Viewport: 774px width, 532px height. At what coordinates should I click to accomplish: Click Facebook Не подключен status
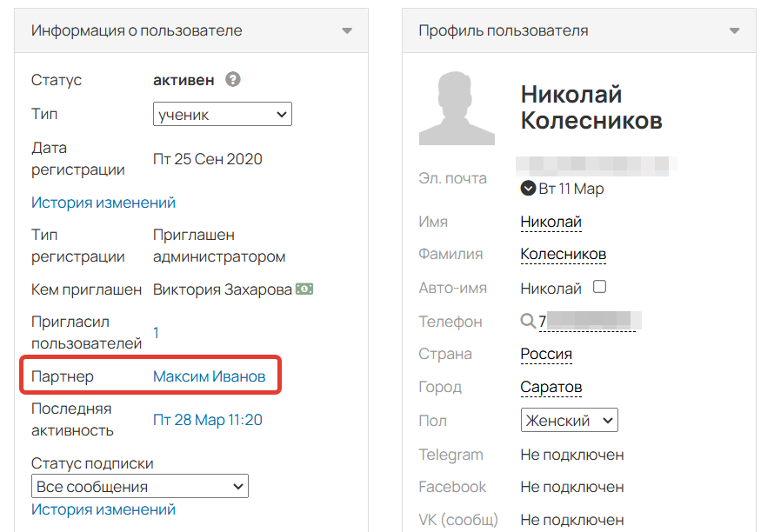[x=572, y=487]
